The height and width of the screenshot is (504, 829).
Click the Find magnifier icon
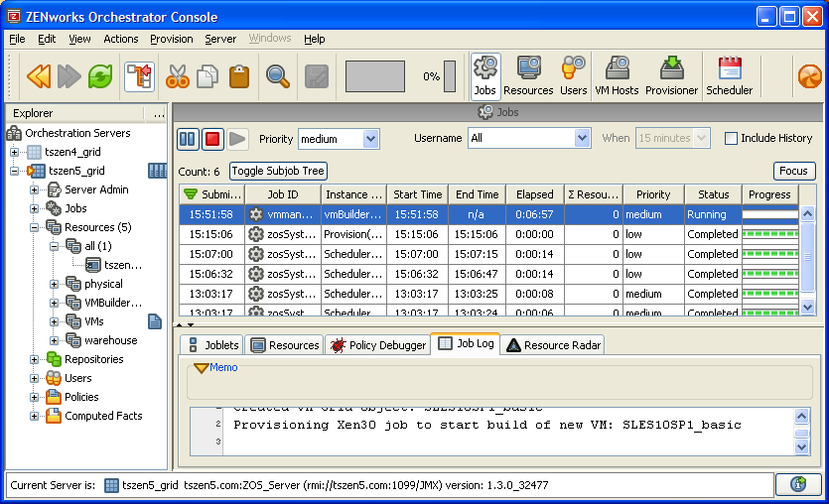click(x=278, y=76)
